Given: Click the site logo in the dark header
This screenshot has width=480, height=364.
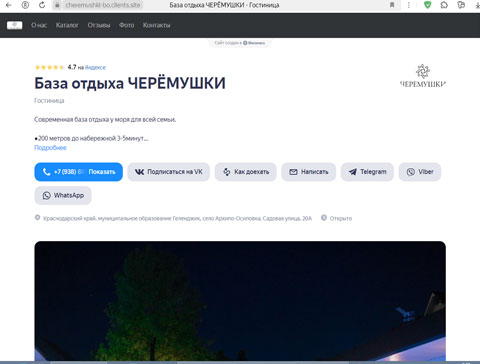Looking at the screenshot, I should [x=15, y=25].
